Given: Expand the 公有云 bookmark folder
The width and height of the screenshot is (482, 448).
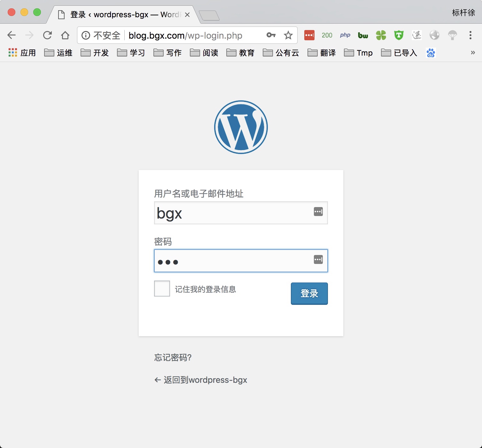Looking at the screenshot, I should [281, 53].
